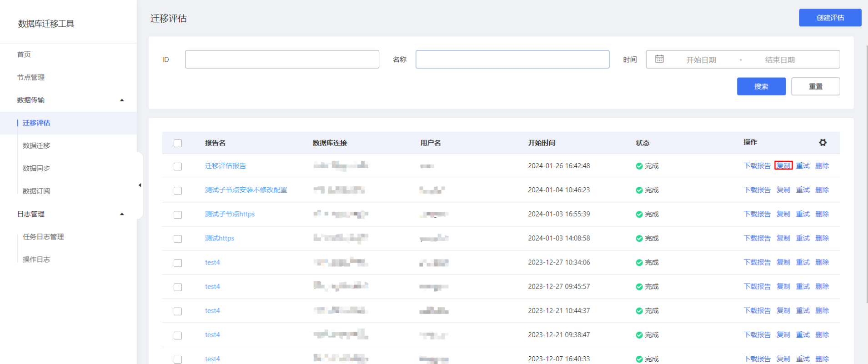Image resolution: width=868 pixels, height=364 pixels.
Task: Click the 搜索 button
Action: [x=761, y=86]
